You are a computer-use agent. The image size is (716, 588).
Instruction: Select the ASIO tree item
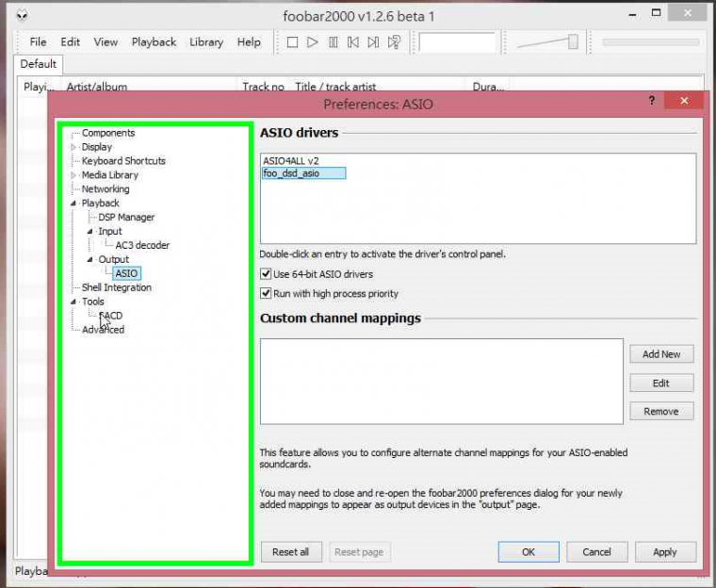coord(126,273)
